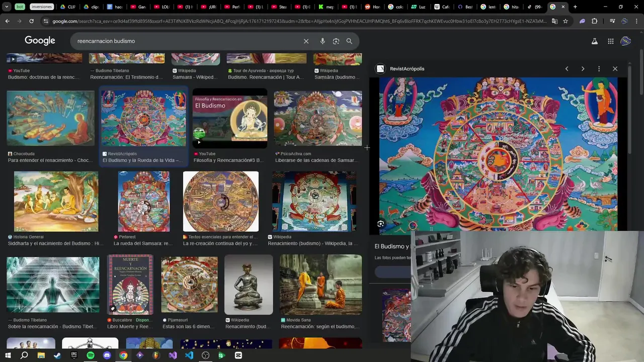Search by image using the Lens icon
Screen dimensions: 644x362
click(x=336, y=41)
